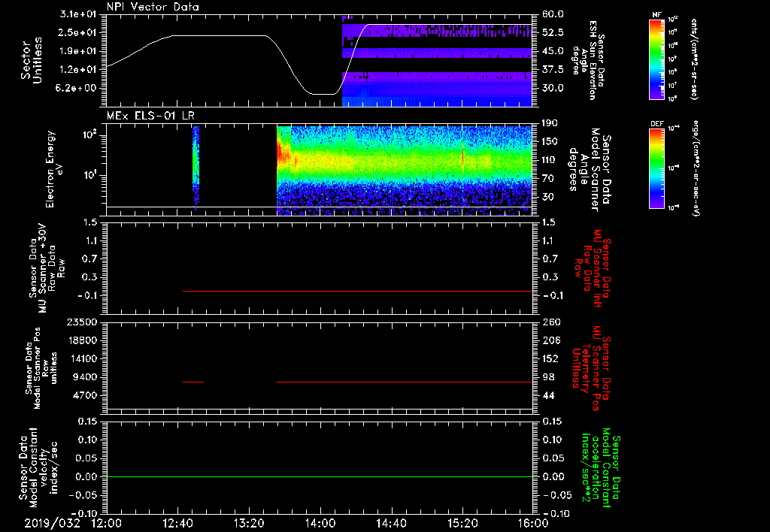Screen dimensions: 770x532
Task: Click the '2019/032' date label
Action: 52,523
